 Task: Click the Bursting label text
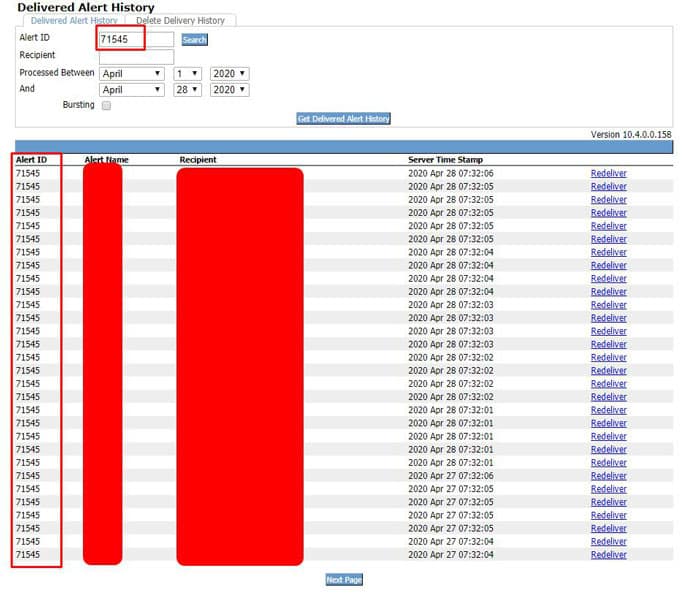[79, 105]
